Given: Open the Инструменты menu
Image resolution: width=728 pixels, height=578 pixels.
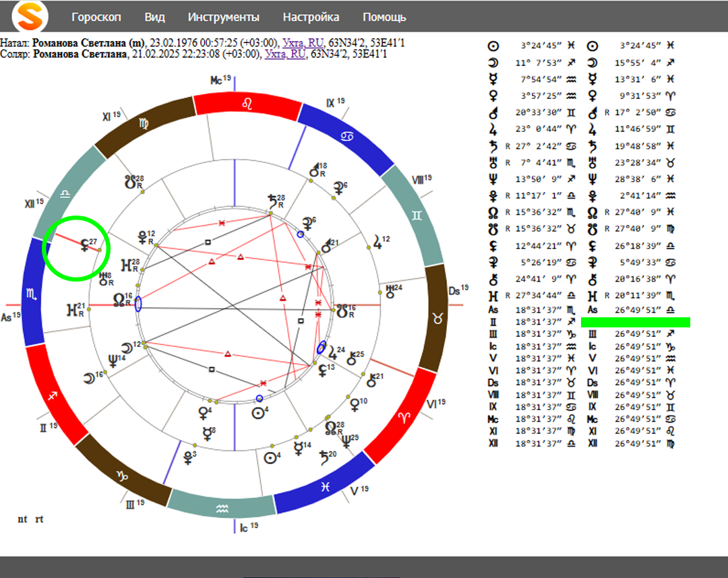Looking at the screenshot, I should 223,17.
